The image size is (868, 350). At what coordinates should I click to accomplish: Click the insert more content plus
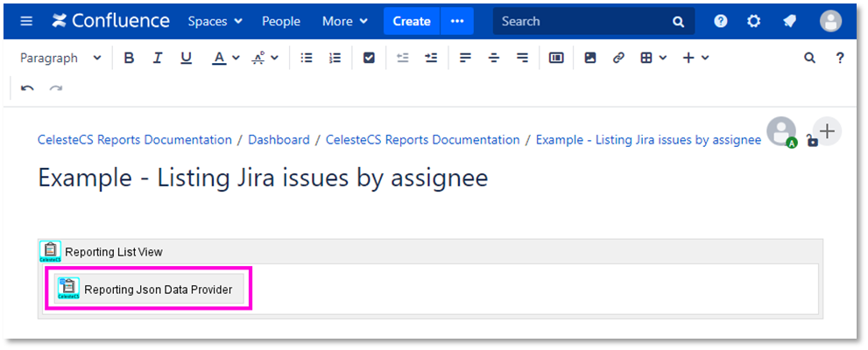coord(688,58)
